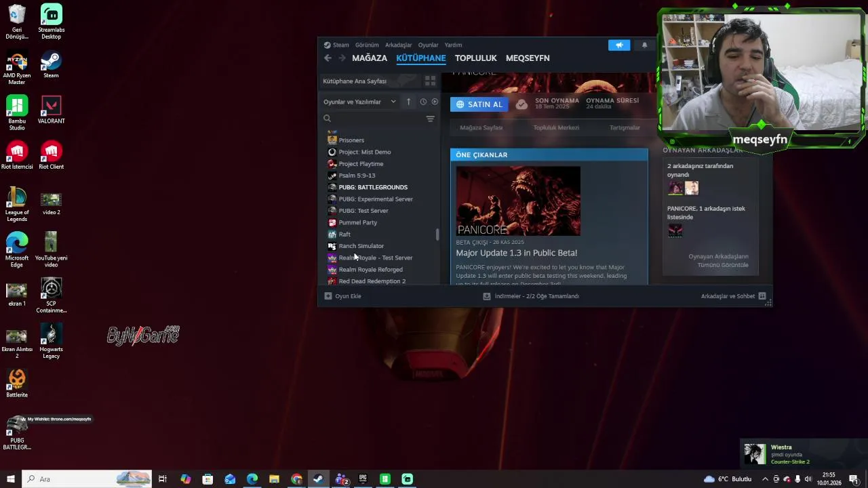Open the AMD Ryzen Master desktop icon

point(17,67)
